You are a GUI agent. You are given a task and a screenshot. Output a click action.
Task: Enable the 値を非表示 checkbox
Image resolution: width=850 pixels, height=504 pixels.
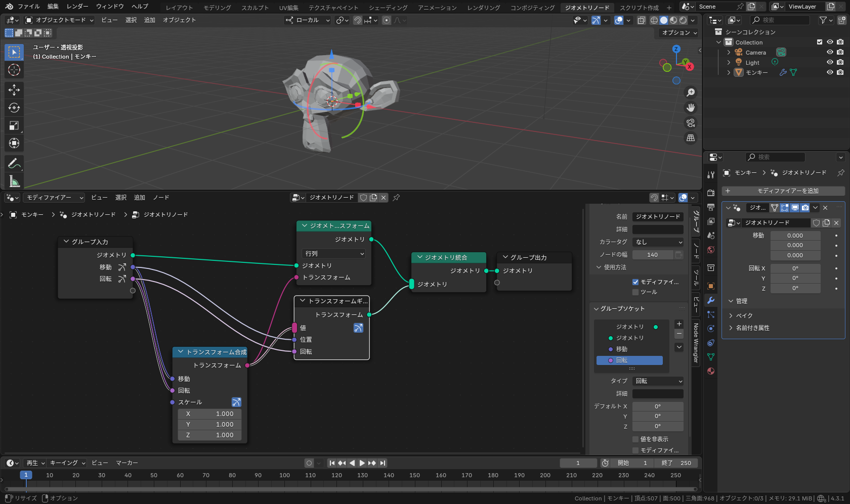(x=635, y=439)
